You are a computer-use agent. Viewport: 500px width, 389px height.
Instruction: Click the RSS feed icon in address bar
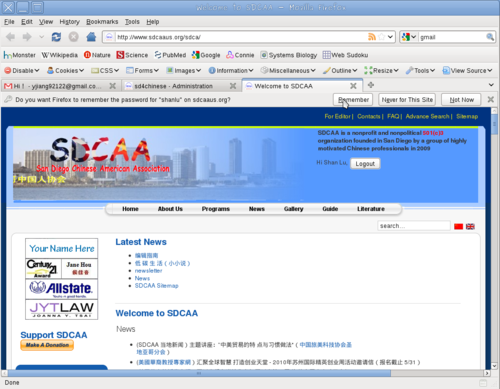click(371, 37)
